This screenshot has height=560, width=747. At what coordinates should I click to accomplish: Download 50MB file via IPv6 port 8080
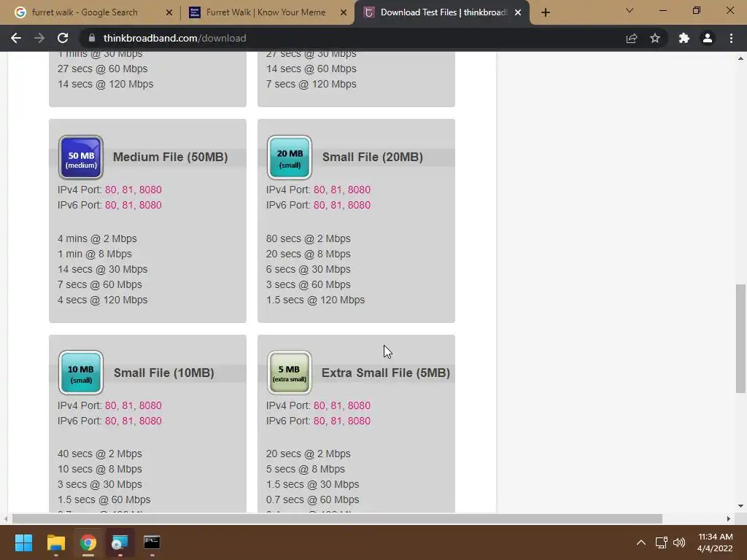pos(150,205)
